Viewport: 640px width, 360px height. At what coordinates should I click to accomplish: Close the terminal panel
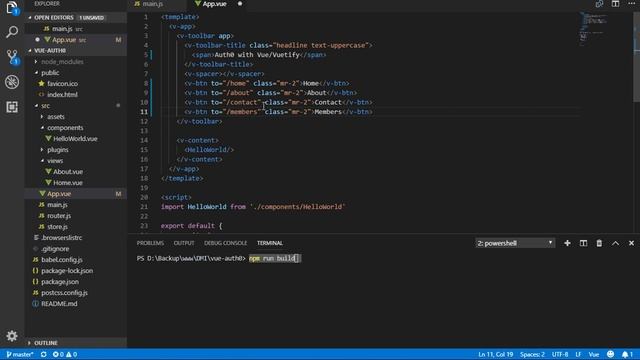pyautogui.click(x=631, y=243)
